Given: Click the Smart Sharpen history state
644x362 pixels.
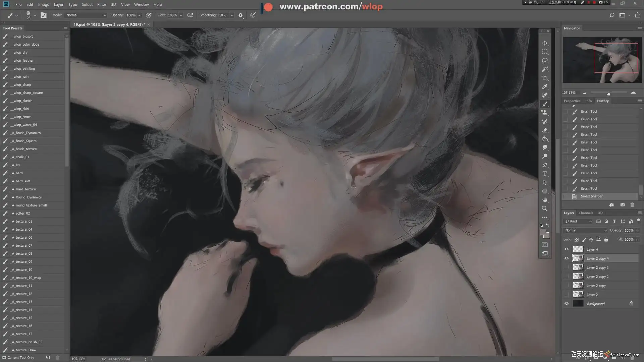Looking at the screenshot, I should [592, 196].
